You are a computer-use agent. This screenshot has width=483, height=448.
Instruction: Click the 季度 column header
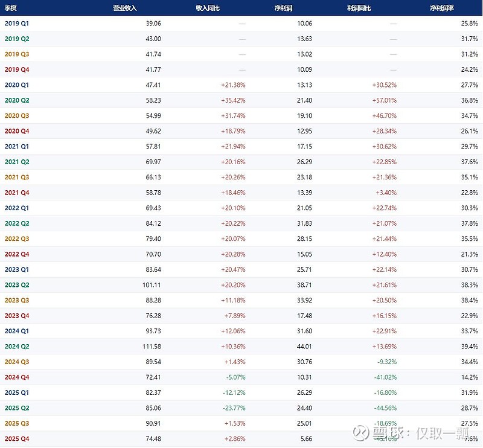point(11,8)
